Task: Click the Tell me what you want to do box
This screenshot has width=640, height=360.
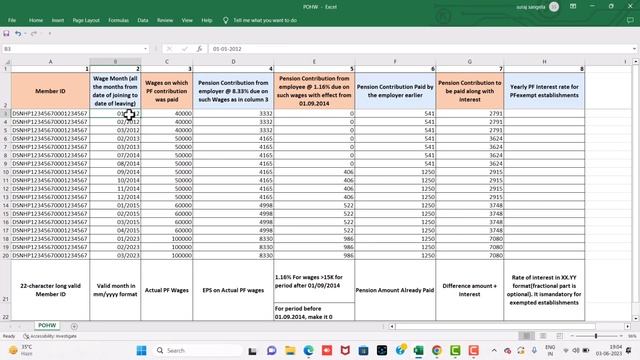Action: point(265,20)
